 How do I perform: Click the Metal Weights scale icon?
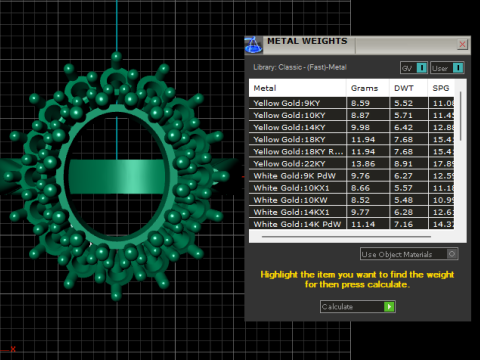[x=253, y=45]
